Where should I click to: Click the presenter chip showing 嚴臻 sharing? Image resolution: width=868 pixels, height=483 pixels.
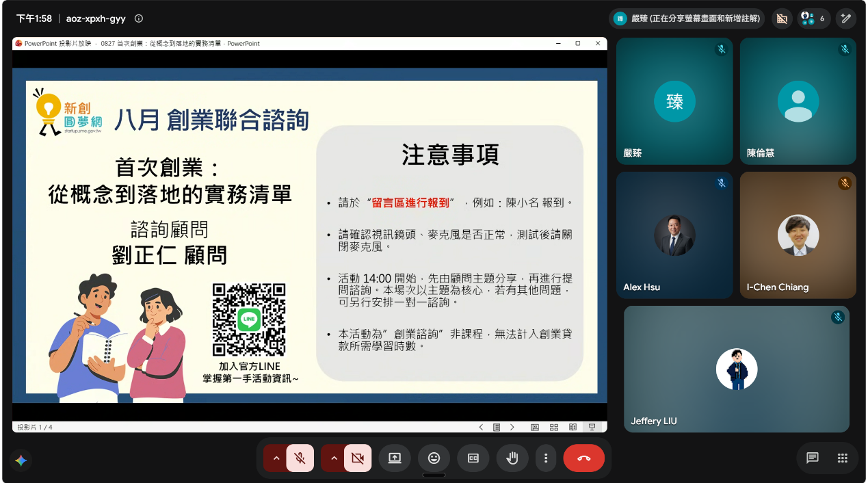tap(687, 18)
